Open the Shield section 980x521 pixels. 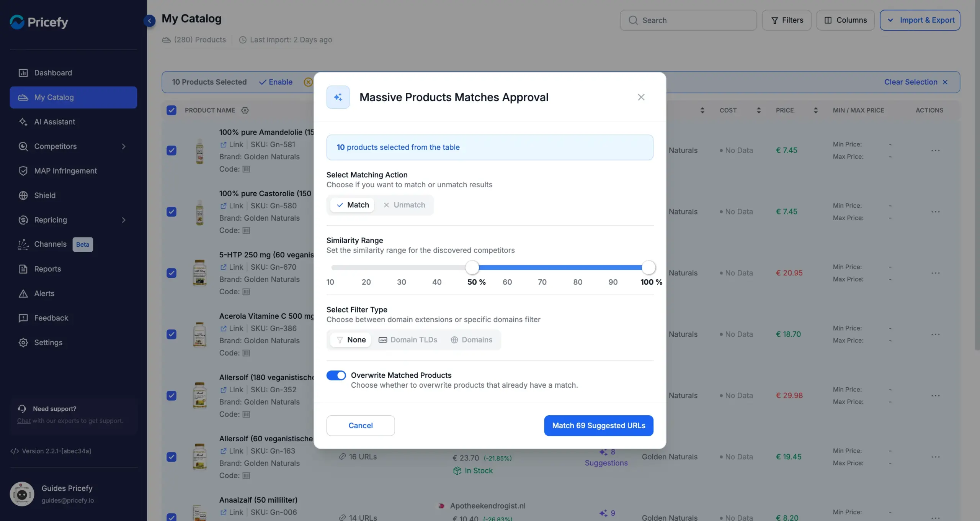[x=73, y=195]
